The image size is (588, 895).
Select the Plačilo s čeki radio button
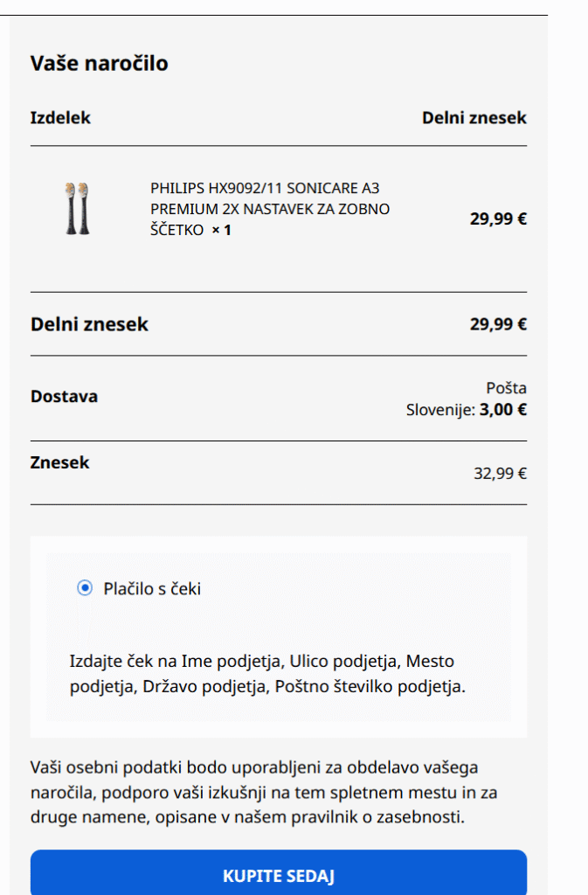pos(85,588)
